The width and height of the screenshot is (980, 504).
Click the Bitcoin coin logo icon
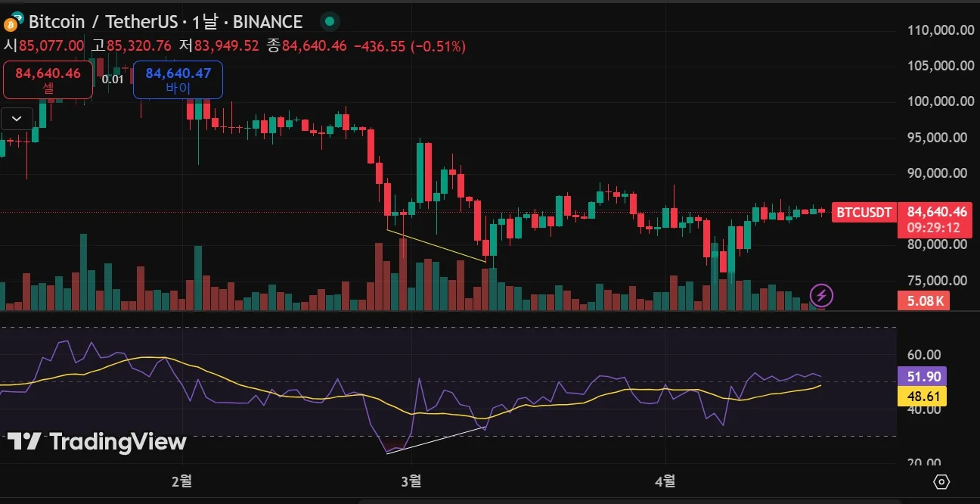[14, 21]
